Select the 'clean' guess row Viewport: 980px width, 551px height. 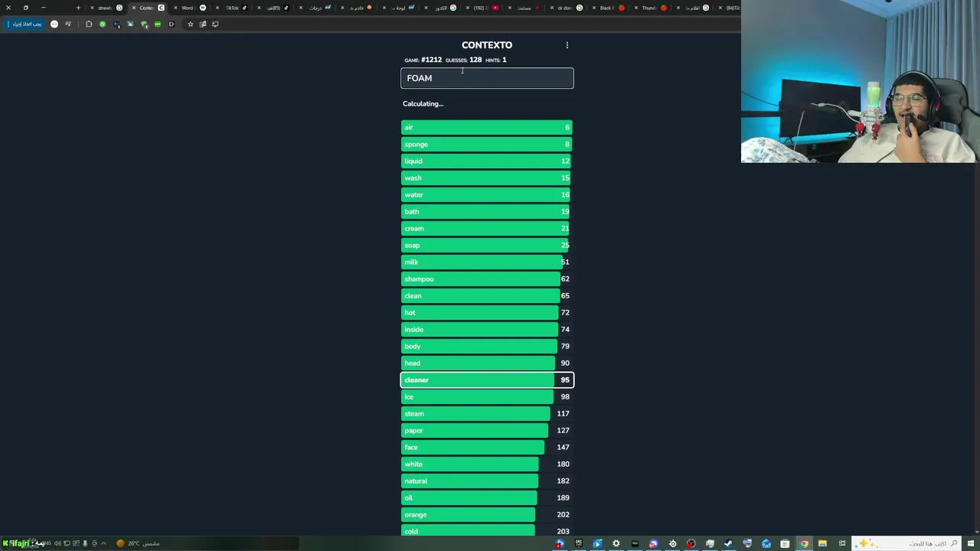coord(487,295)
